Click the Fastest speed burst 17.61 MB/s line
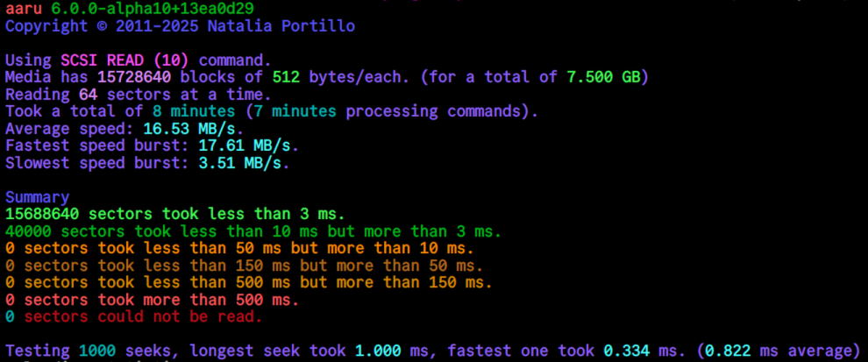868x362 pixels. point(153,146)
